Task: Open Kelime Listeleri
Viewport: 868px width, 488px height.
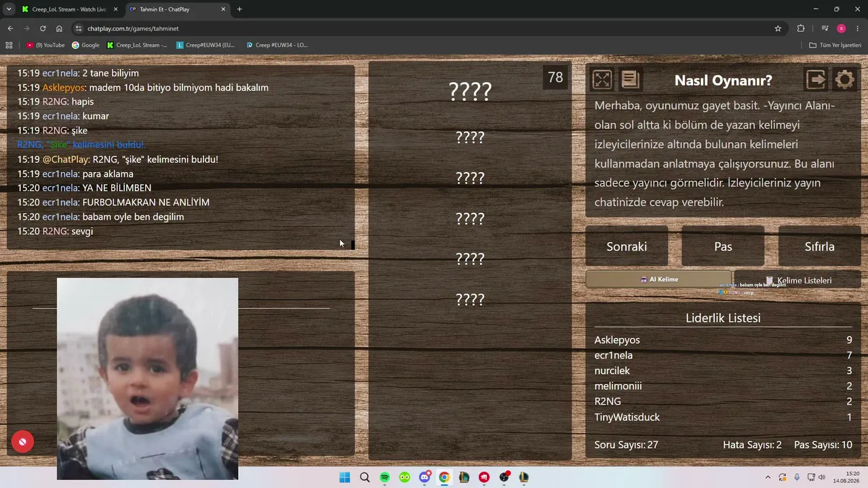Action: click(798, 280)
